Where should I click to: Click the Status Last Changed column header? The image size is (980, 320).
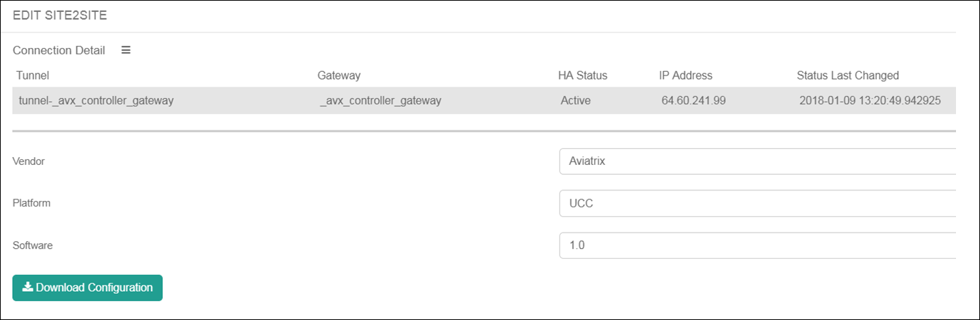click(x=847, y=75)
